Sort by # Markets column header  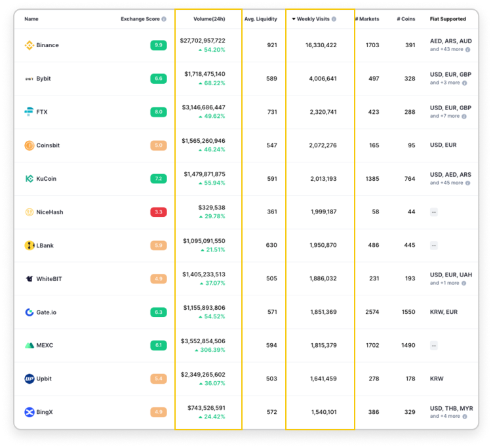point(367,19)
